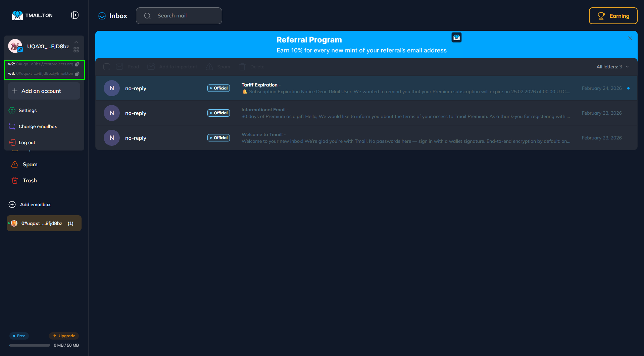The image size is (644, 356).
Task: Copy the w2 testprojects.org address
Action: tap(78, 64)
